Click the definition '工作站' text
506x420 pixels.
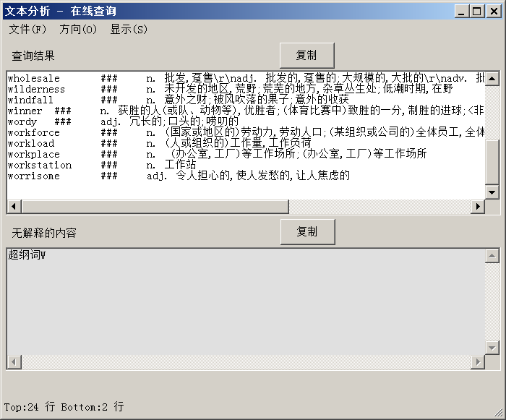coord(180,165)
